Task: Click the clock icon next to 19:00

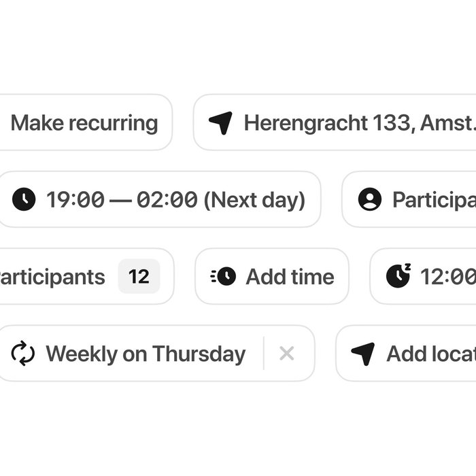Action: 24,200
